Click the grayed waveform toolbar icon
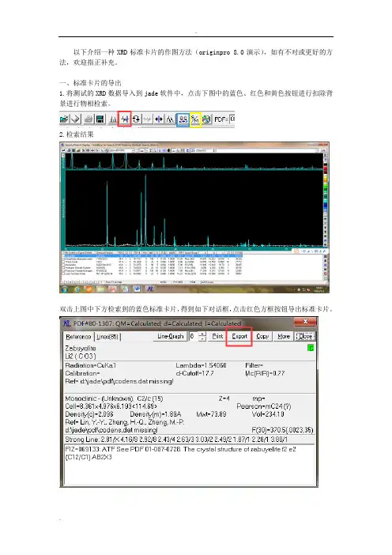 point(148,119)
